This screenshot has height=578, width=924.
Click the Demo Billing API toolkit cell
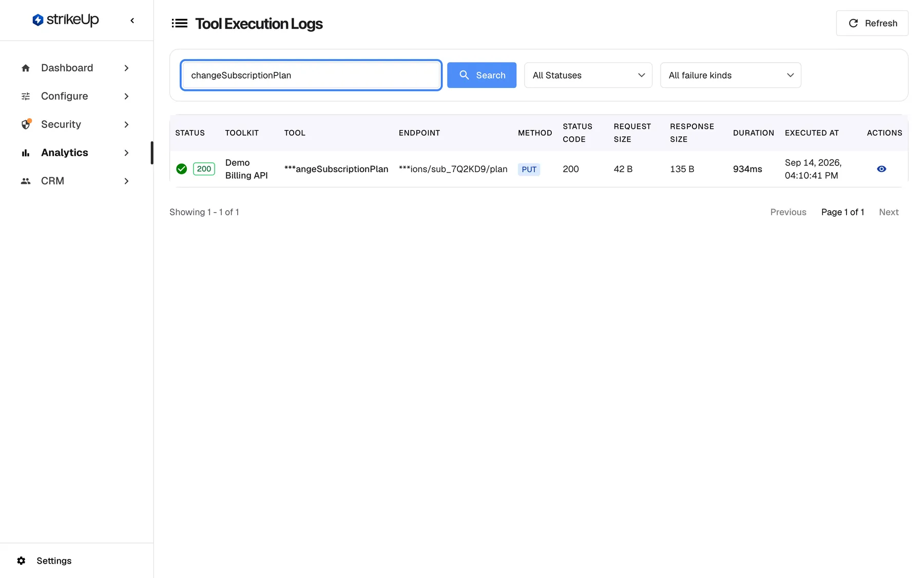(246, 169)
